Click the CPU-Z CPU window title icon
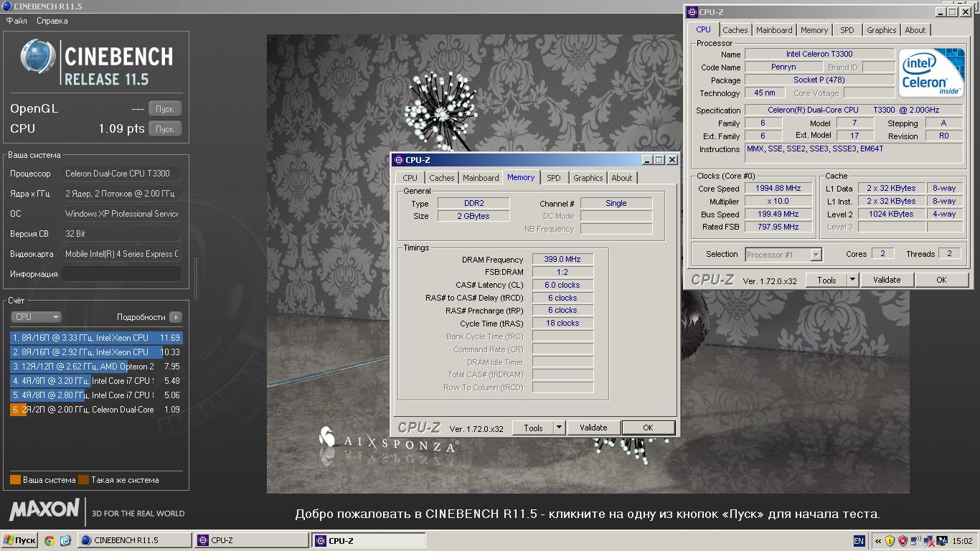The height and width of the screenshot is (551, 980). pos(692,11)
